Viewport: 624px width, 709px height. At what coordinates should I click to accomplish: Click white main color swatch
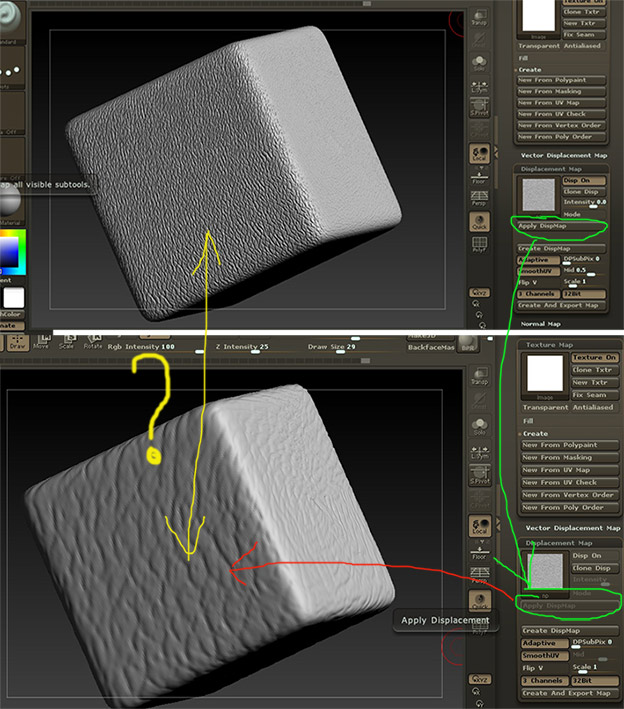14,298
